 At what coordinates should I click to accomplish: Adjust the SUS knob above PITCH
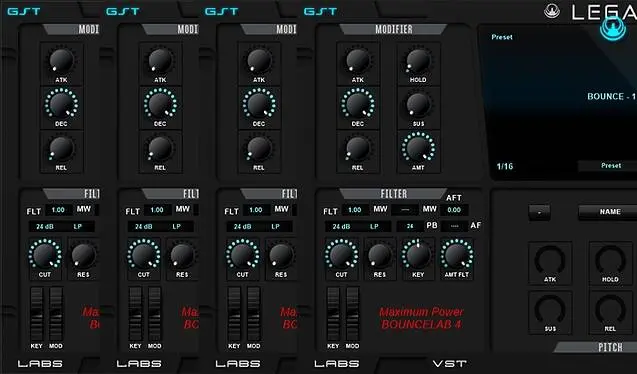pyautogui.click(x=550, y=309)
